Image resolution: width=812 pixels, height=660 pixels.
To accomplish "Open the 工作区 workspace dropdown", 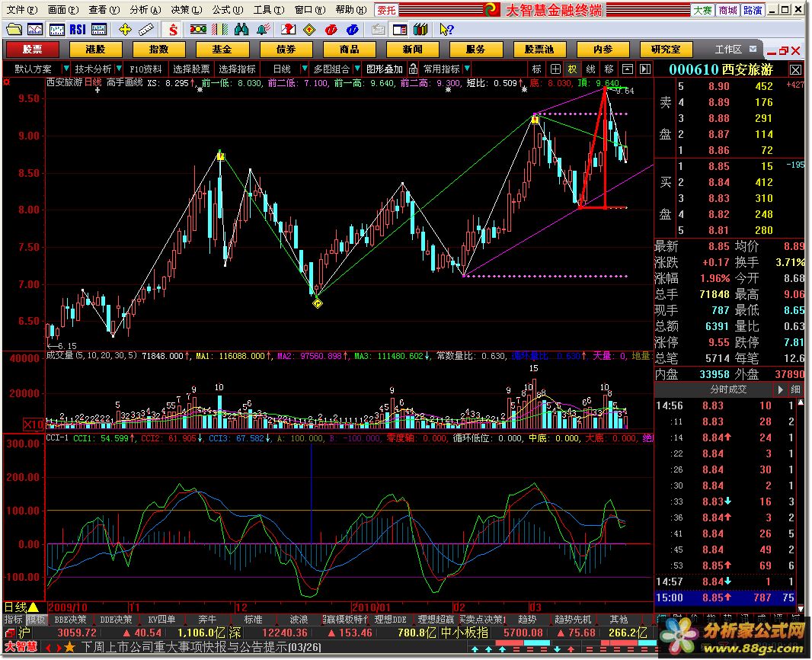I will 753,50.
